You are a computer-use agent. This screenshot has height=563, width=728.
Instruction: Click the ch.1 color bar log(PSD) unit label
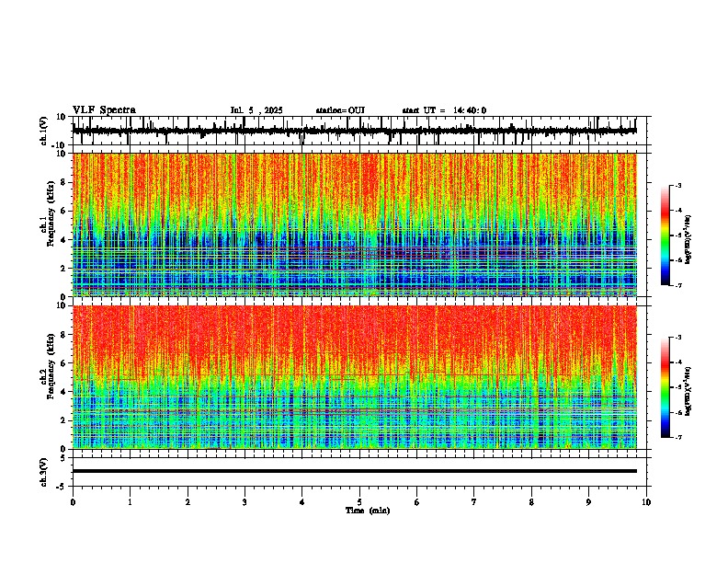click(x=688, y=239)
